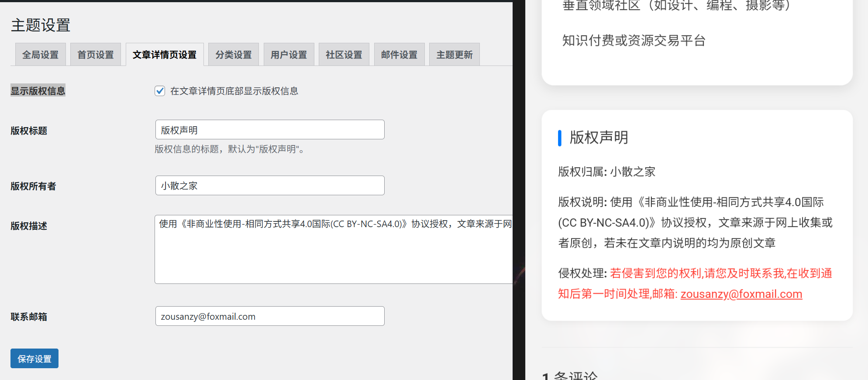Uncheck the show copyright info checkbox
The width and height of the screenshot is (868, 380).
pos(160,91)
